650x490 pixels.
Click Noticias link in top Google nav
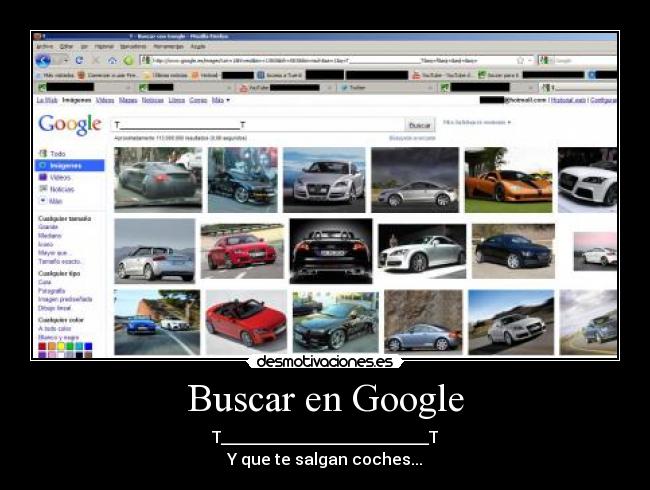point(153,100)
